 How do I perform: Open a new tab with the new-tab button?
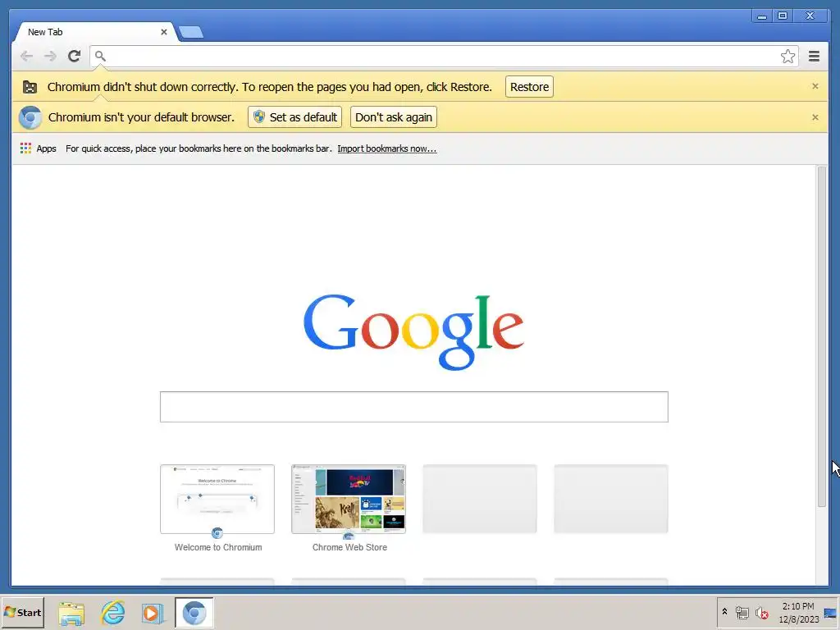coord(190,32)
